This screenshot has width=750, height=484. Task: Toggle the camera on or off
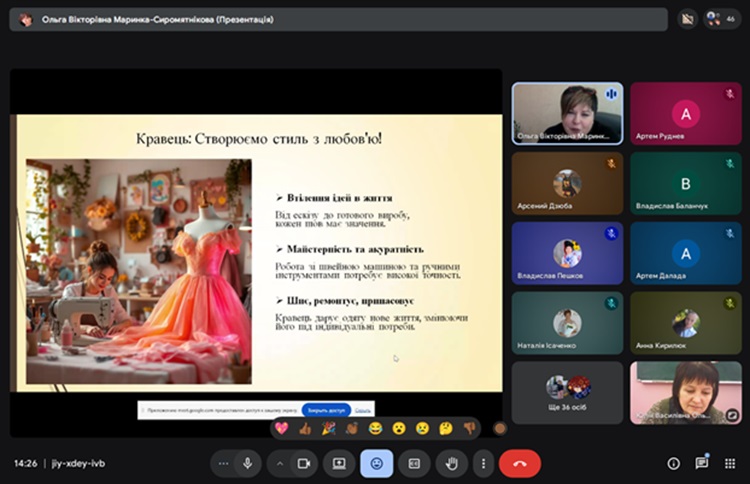(302, 463)
